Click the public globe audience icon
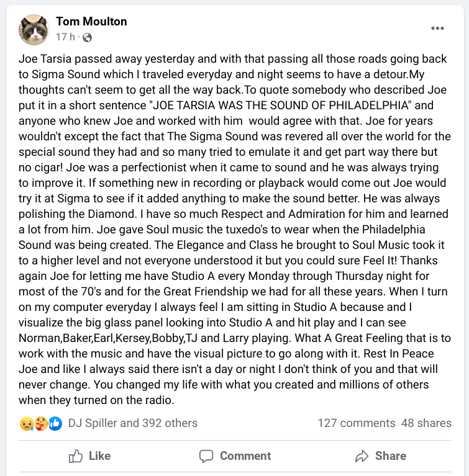 point(87,37)
